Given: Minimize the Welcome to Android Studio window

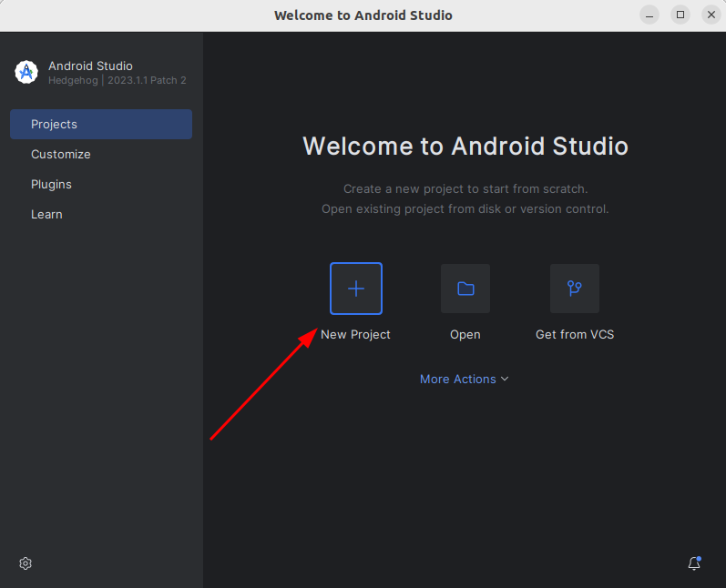Looking at the screenshot, I should click(649, 15).
